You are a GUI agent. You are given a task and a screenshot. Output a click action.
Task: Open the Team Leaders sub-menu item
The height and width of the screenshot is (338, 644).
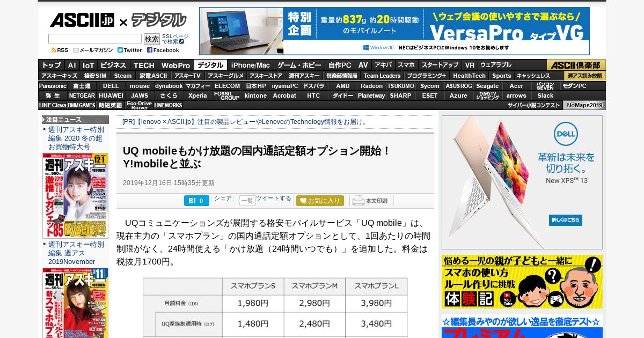click(382, 76)
